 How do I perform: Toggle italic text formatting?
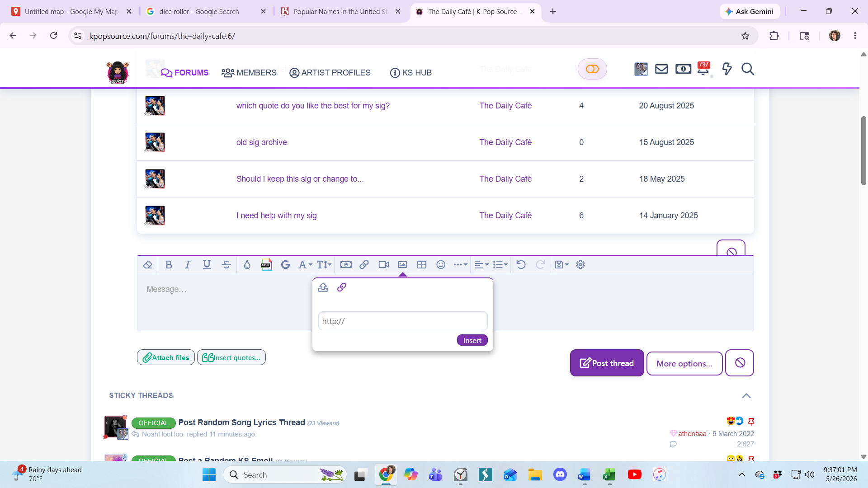click(188, 265)
